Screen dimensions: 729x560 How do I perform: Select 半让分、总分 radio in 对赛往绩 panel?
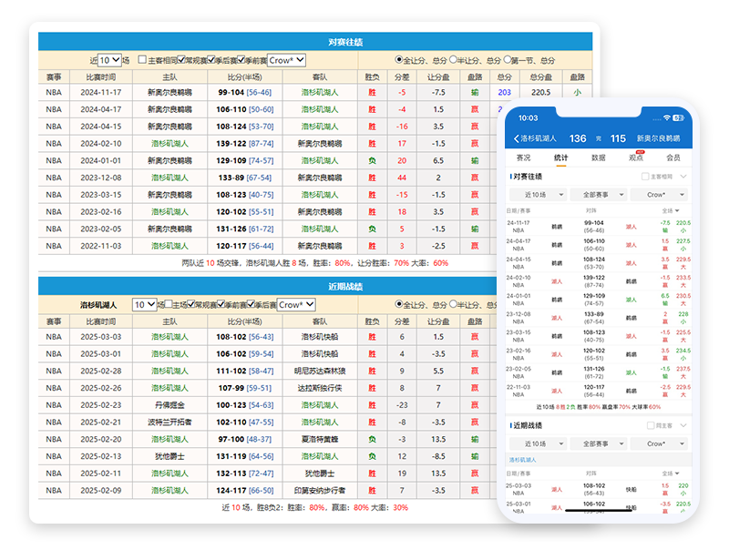coord(453,59)
